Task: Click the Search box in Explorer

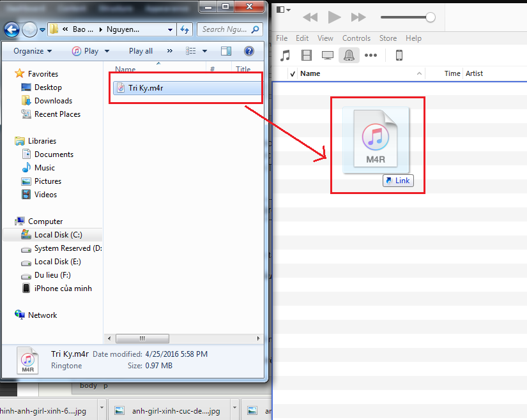Action: [225, 29]
